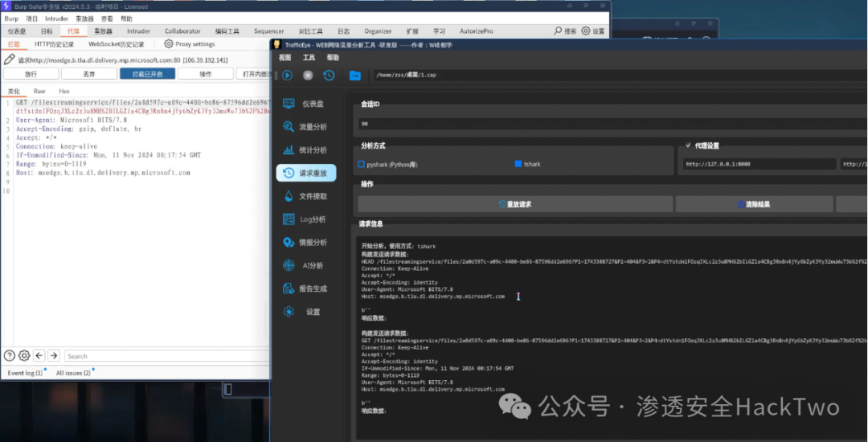The width and height of the screenshot is (868, 442).
Task: Open the 操作 action button
Action: point(206,74)
